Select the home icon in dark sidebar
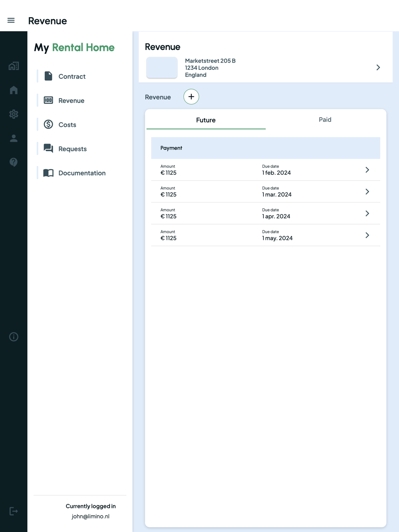399x532 pixels. [14, 90]
